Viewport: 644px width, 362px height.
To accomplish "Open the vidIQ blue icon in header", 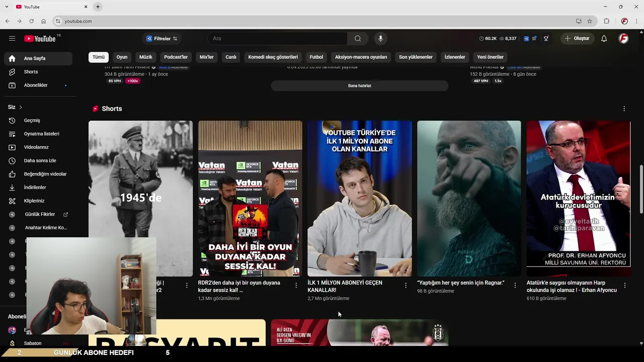I will tap(526, 39).
